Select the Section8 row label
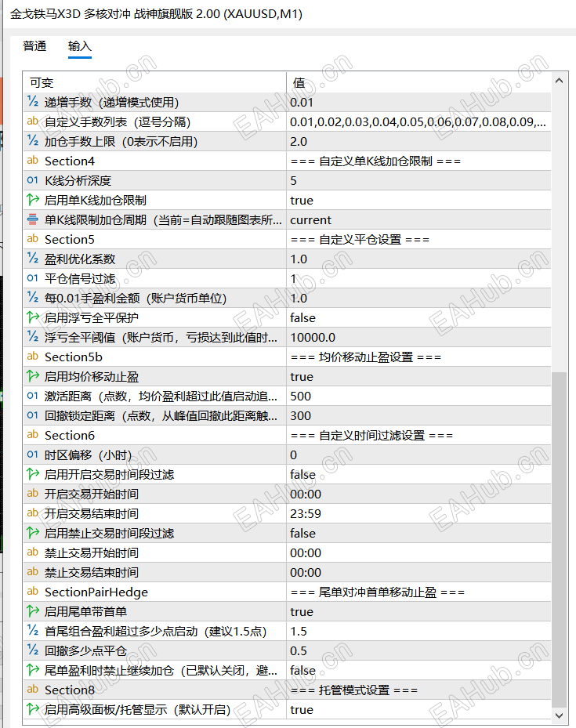The height and width of the screenshot is (728, 576). click(70, 690)
